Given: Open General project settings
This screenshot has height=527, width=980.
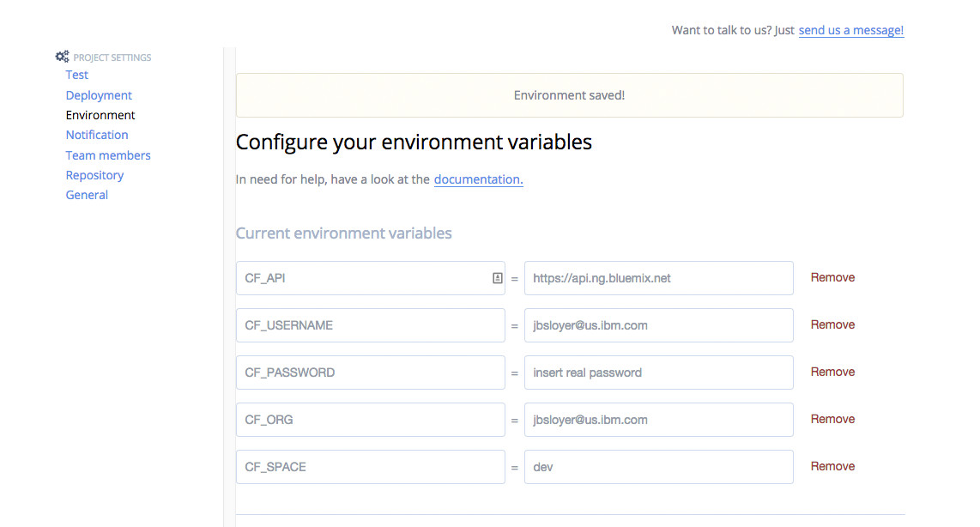Looking at the screenshot, I should [87, 195].
